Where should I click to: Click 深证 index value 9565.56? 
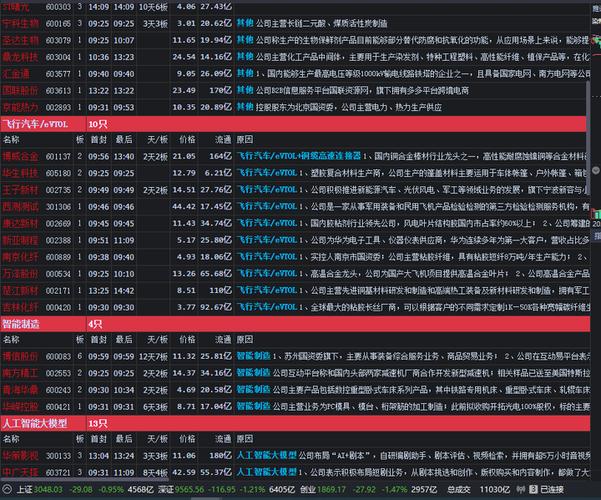[190, 489]
